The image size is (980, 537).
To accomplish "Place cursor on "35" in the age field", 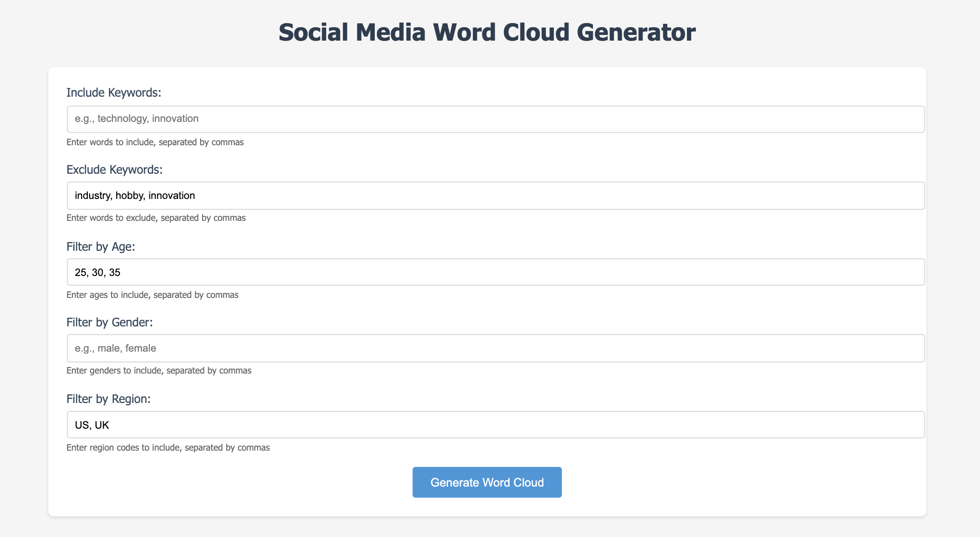I will tap(115, 273).
